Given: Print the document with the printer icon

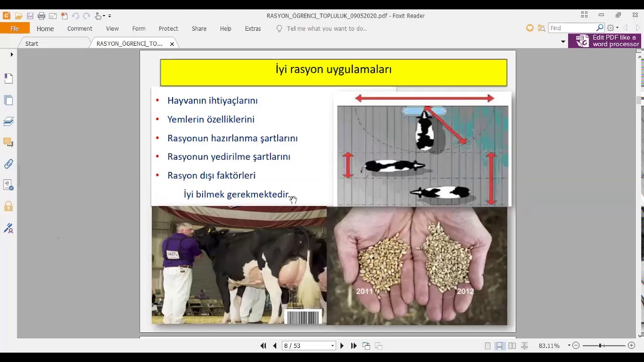Looking at the screenshot, I should pos(41,16).
